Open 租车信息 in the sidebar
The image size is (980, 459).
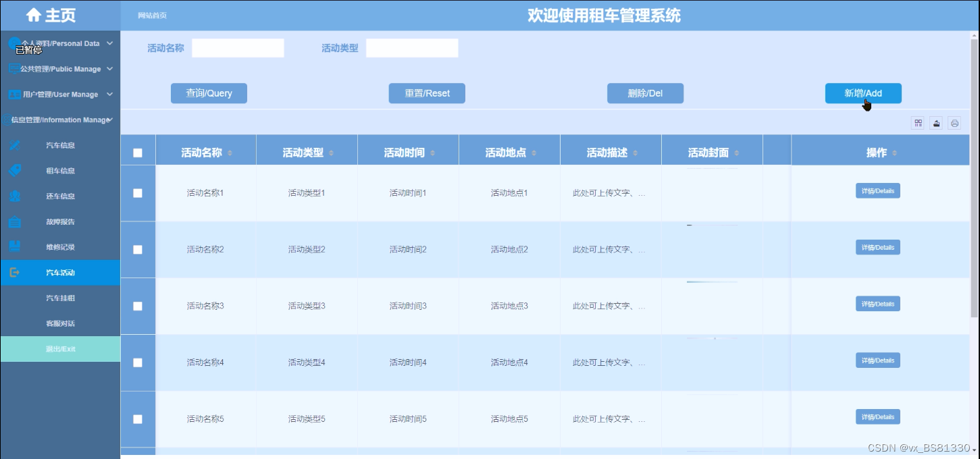[x=60, y=171]
